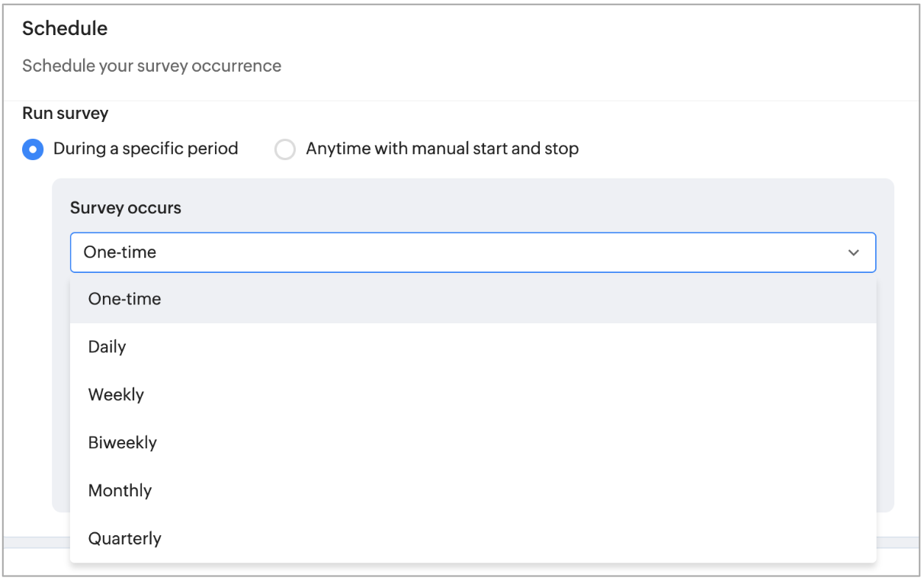Click blank header space right of Schedule title
This screenshot has width=924, height=581.
point(534,30)
